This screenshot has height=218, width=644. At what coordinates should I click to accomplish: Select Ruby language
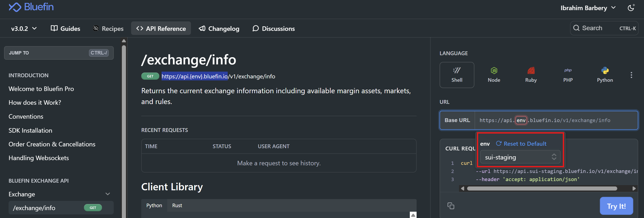(531, 75)
